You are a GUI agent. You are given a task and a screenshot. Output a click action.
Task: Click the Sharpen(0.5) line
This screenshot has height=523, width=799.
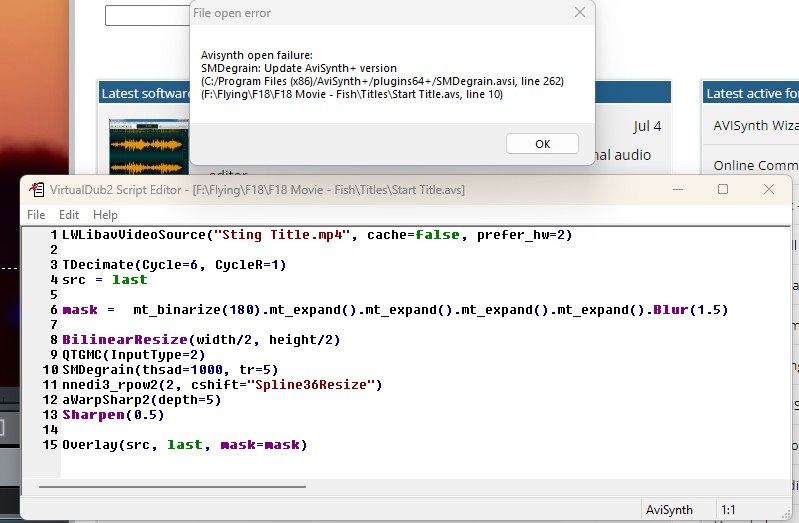113,415
